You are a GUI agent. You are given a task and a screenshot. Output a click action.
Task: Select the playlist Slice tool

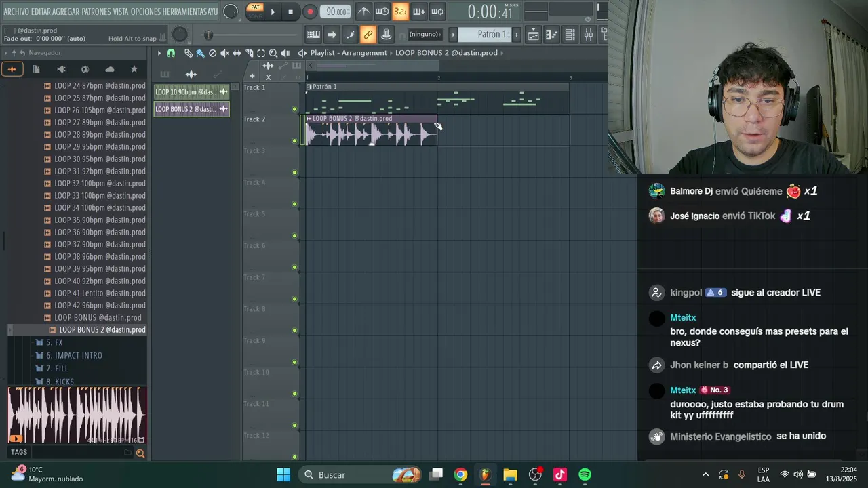pyautogui.click(x=249, y=53)
